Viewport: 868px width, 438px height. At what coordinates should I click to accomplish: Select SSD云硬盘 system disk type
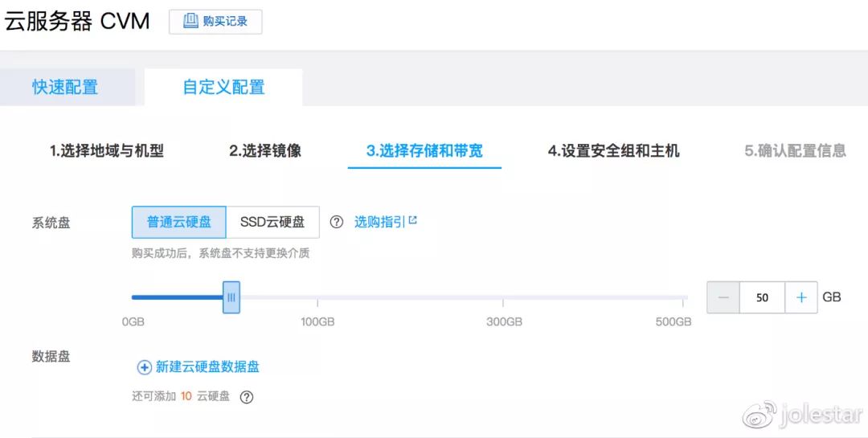tap(272, 222)
